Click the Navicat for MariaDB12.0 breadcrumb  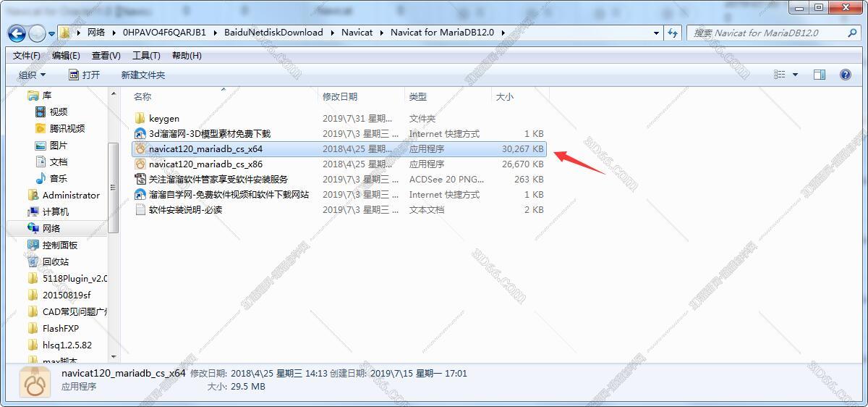442,33
